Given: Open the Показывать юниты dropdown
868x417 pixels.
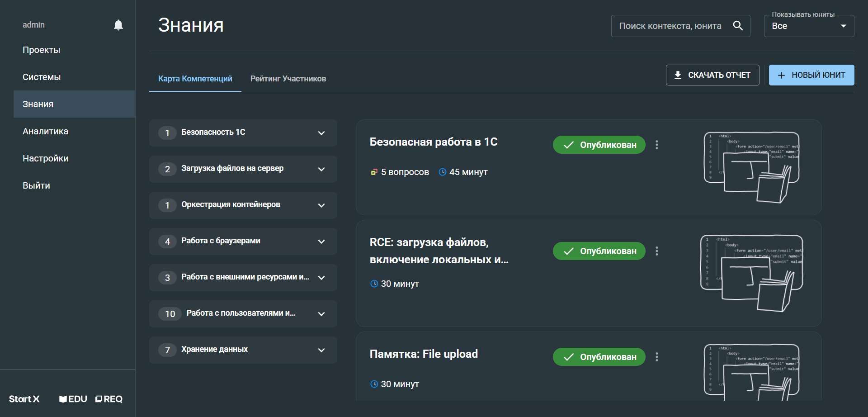Looking at the screenshot, I should pos(808,26).
